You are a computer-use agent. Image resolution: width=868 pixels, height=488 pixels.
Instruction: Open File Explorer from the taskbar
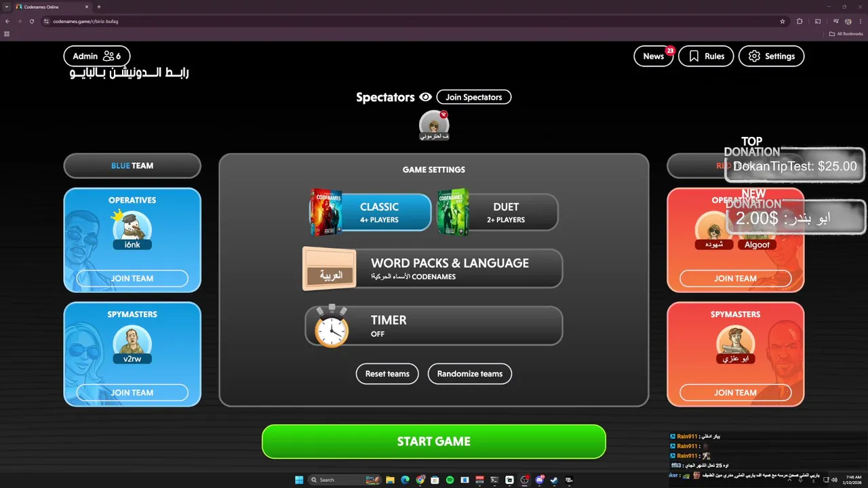click(390, 480)
